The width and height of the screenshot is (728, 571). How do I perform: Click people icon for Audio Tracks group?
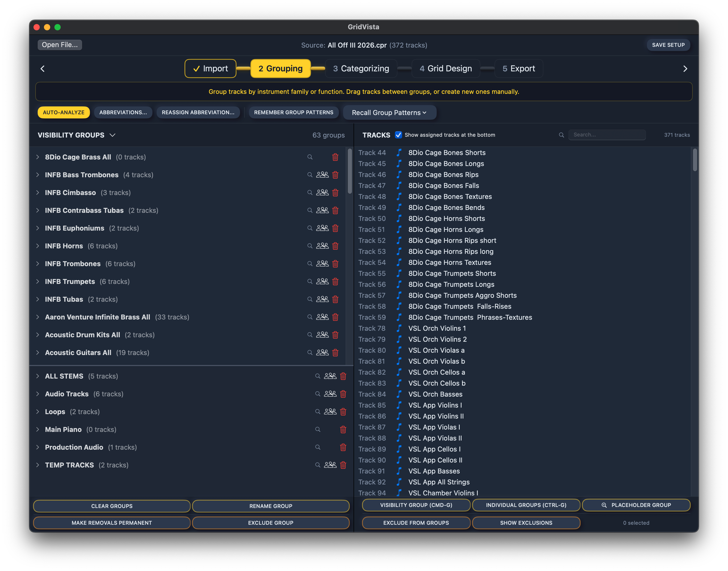(x=330, y=394)
